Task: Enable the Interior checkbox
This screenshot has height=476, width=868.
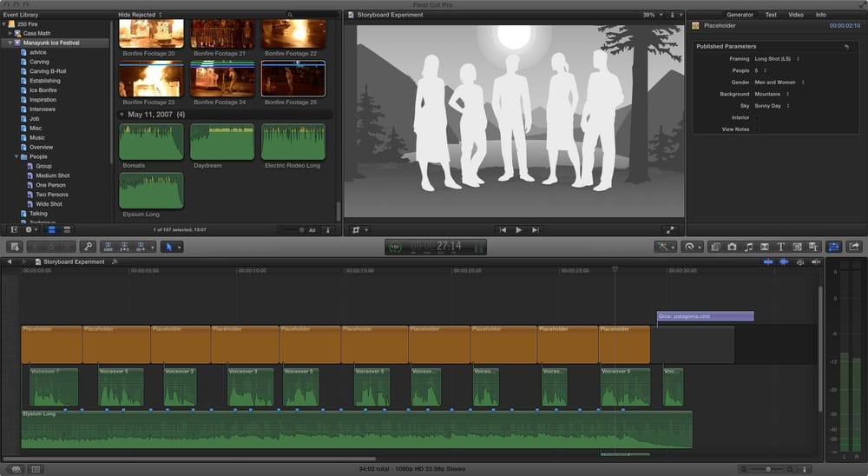Action: [757, 117]
